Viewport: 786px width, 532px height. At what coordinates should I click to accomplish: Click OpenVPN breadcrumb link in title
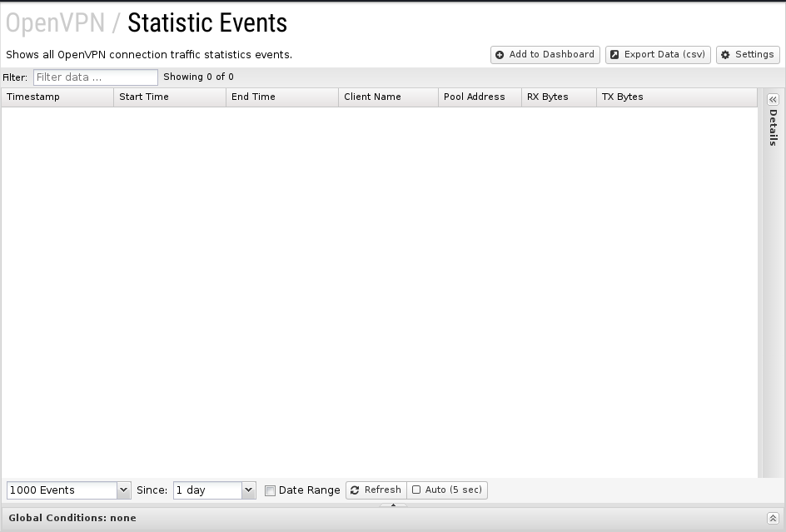[x=55, y=23]
